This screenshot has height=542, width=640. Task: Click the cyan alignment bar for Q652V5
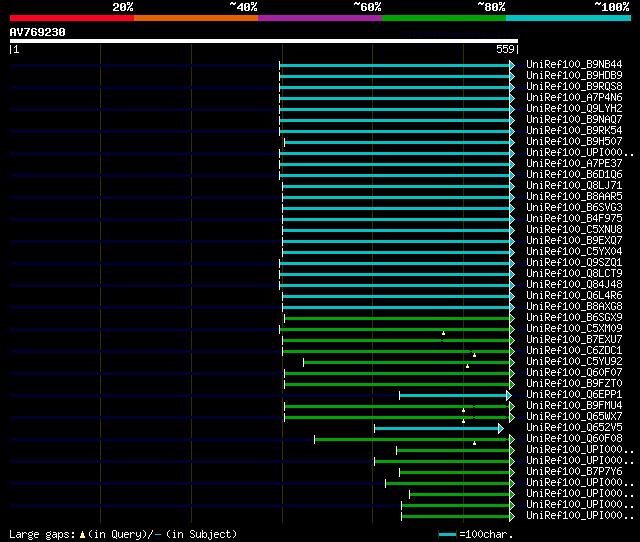coord(436,429)
